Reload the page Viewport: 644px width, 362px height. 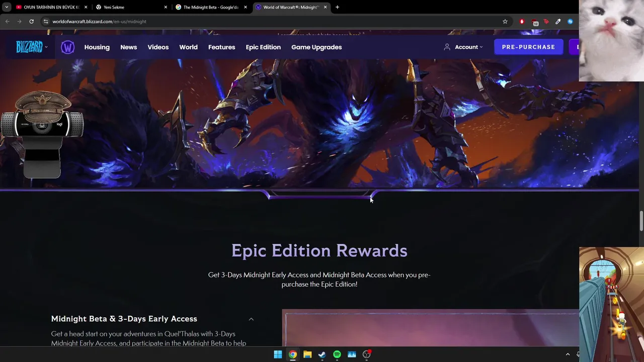point(31,22)
